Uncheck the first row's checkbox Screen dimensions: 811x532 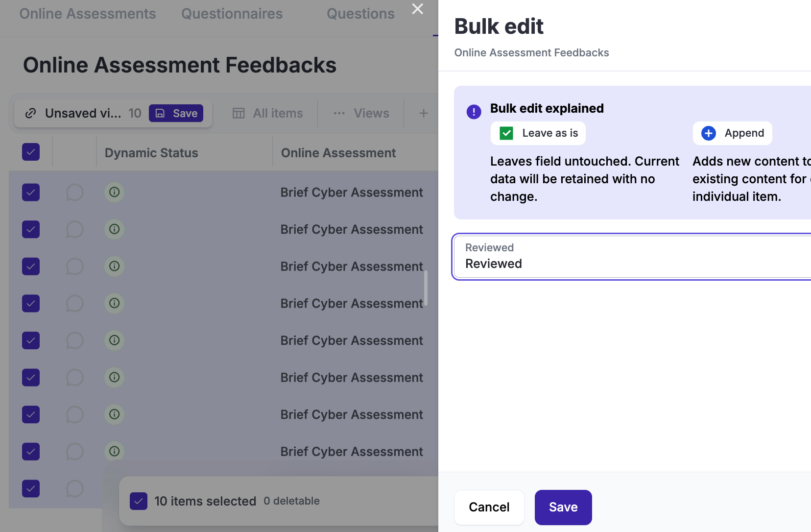pos(31,193)
